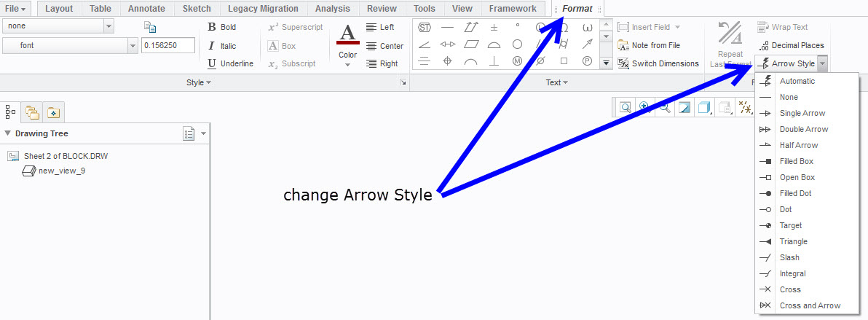This screenshot has width=868, height=320.
Task: Open the Folder Browser tab icon
Action: (x=32, y=112)
